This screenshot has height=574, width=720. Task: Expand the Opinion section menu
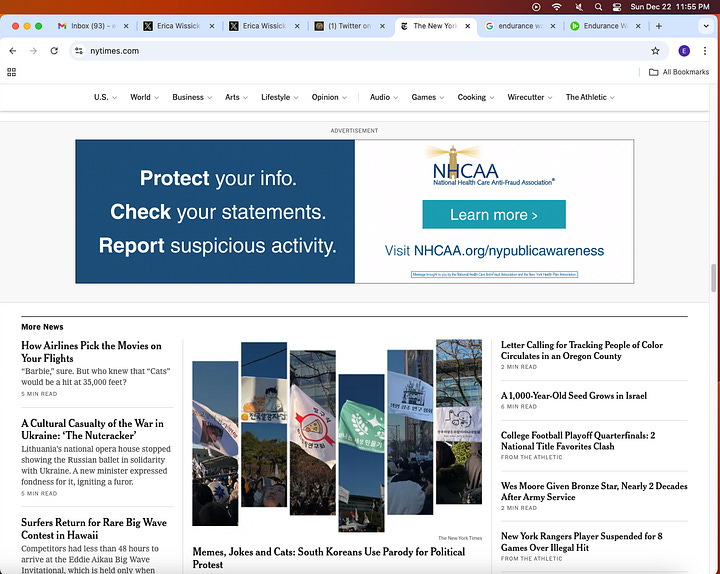click(329, 97)
